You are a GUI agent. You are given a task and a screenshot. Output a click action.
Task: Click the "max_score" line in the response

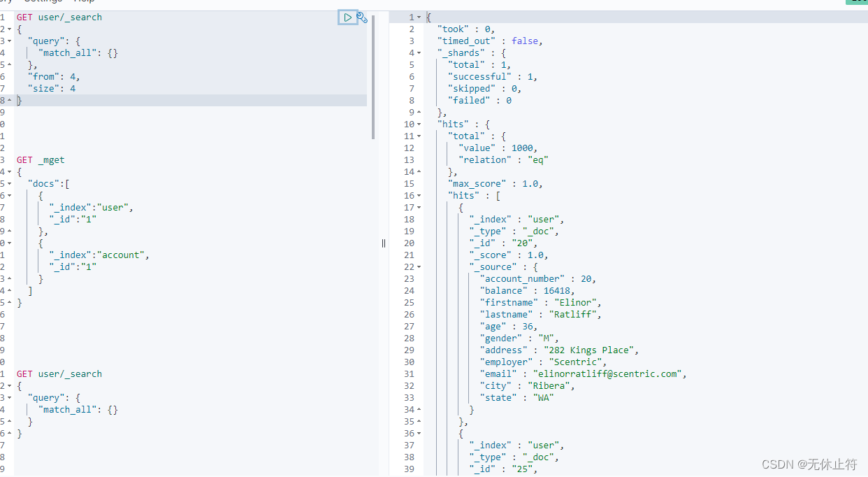(x=495, y=184)
